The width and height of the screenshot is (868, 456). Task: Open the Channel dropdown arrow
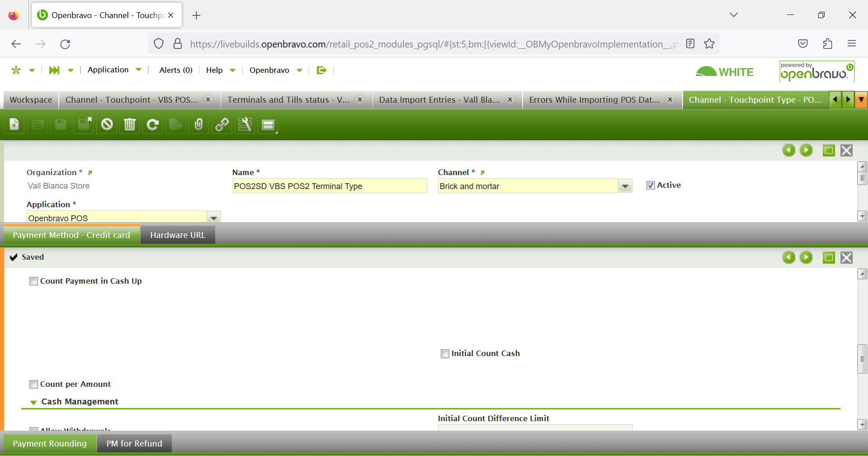625,186
